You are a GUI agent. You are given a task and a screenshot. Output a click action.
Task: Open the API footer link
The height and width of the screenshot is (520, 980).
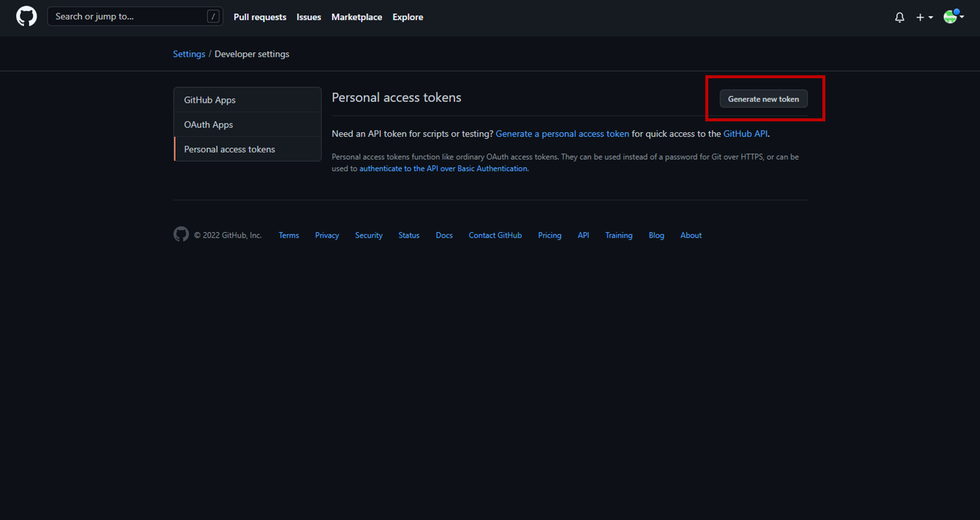[x=583, y=235]
